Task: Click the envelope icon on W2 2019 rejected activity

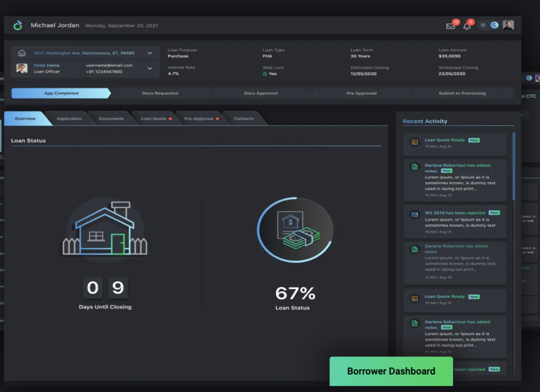Action: tap(415, 214)
